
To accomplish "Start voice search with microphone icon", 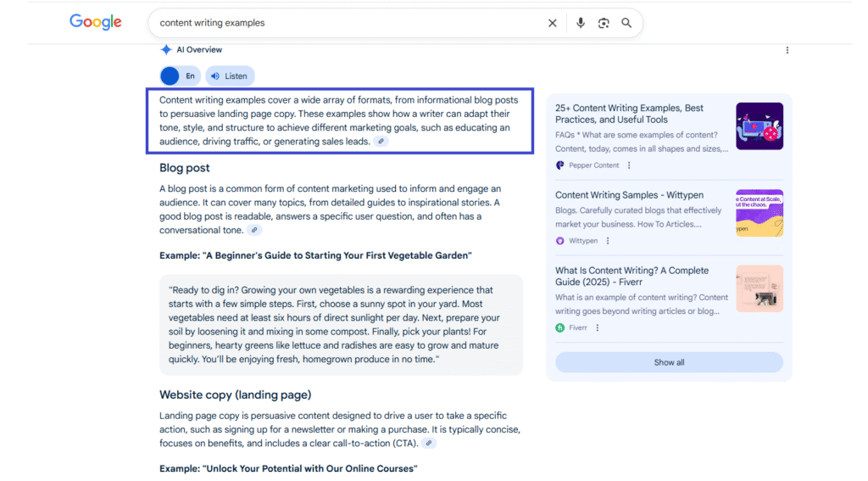I will [x=581, y=24].
